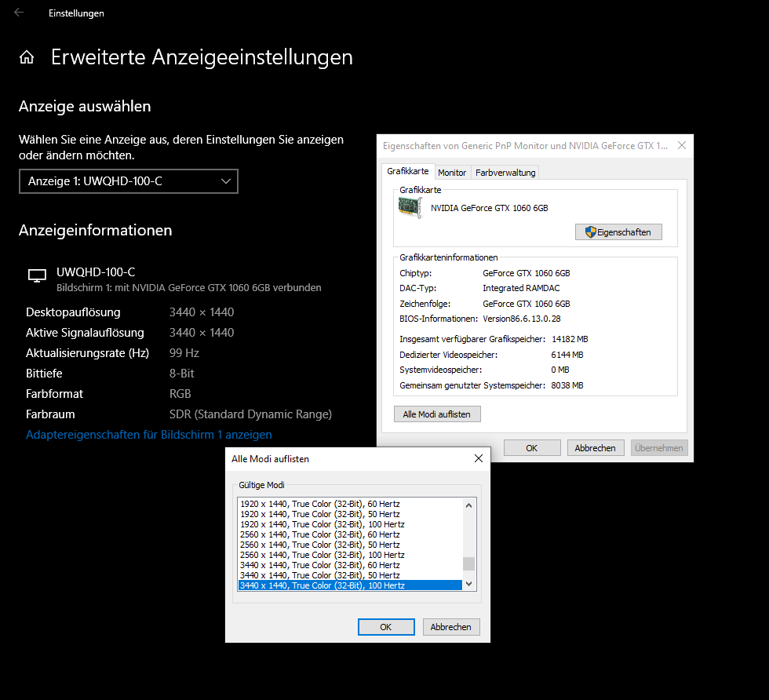Confirm the properties dialog with OK

tap(532, 448)
